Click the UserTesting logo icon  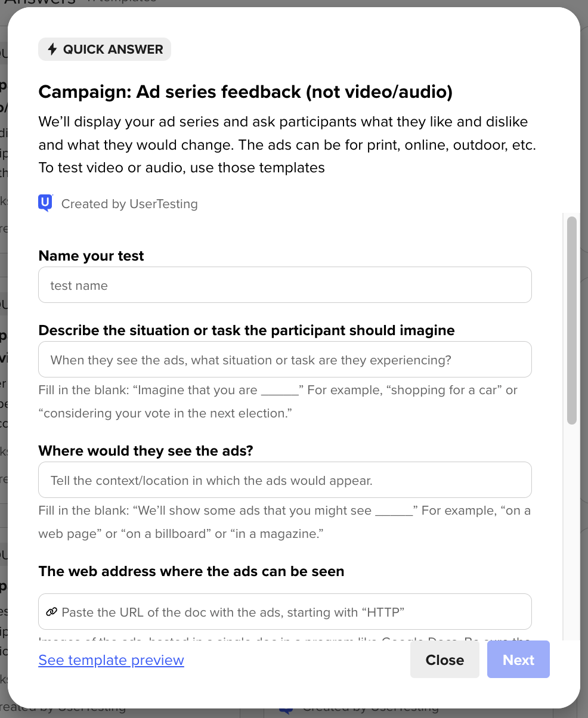[x=45, y=203]
